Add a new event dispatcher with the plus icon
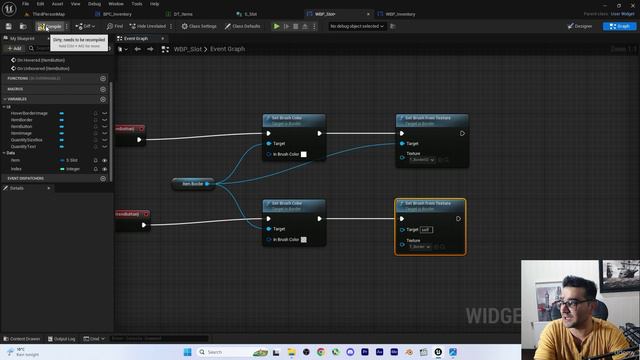 (x=103, y=178)
